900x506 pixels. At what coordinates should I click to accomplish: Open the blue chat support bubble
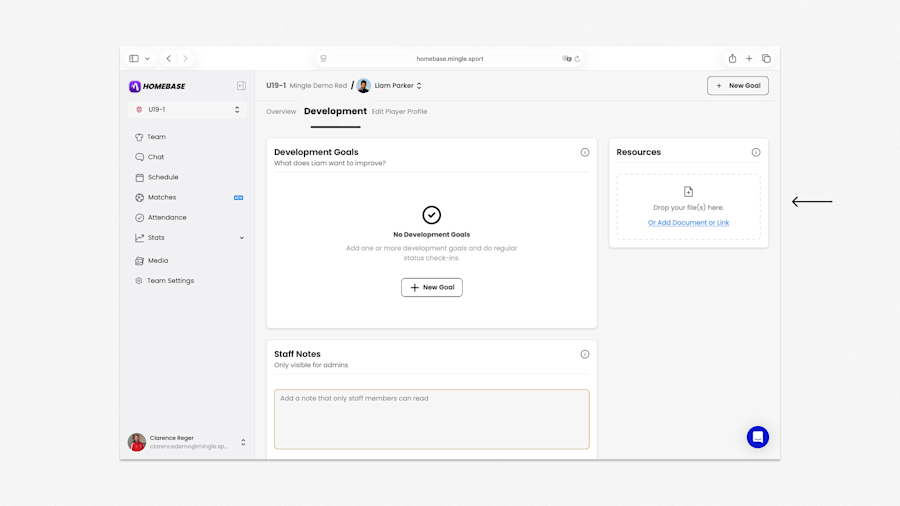coord(758,437)
